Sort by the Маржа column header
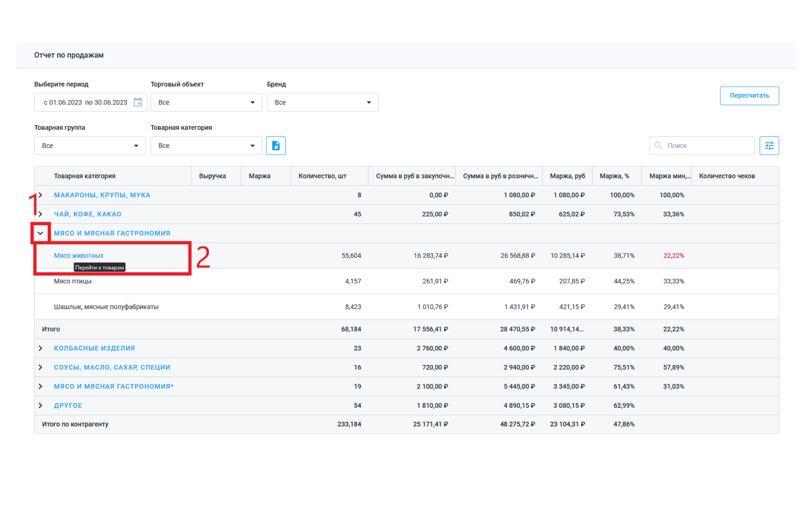The height and width of the screenshot is (518, 812). [260, 176]
